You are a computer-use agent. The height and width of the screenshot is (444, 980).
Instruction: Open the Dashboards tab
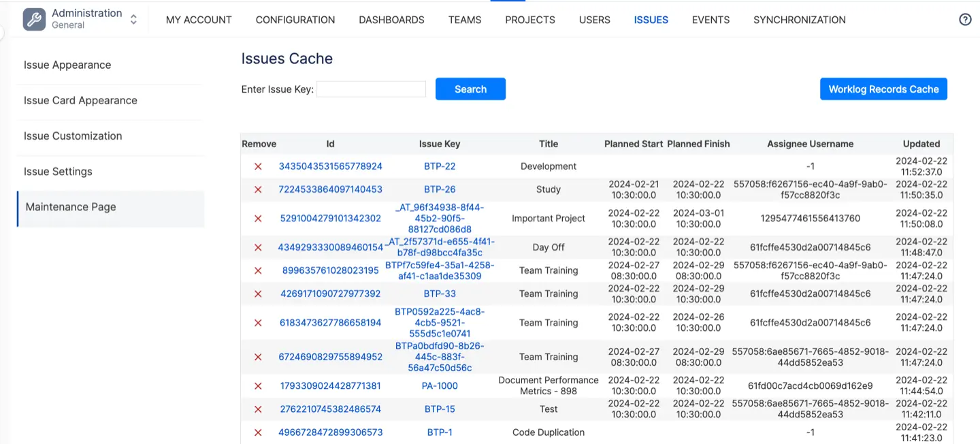[391, 20]
